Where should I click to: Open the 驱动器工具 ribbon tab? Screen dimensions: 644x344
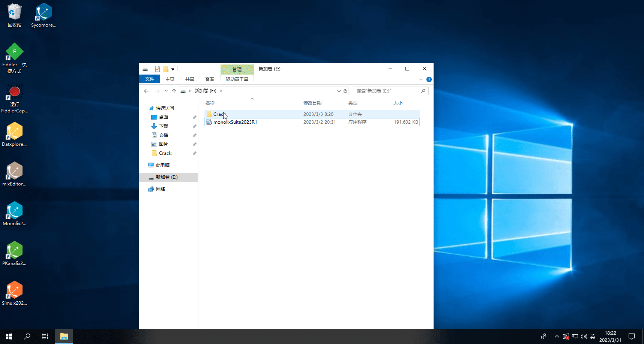click(x=237, y=79)
